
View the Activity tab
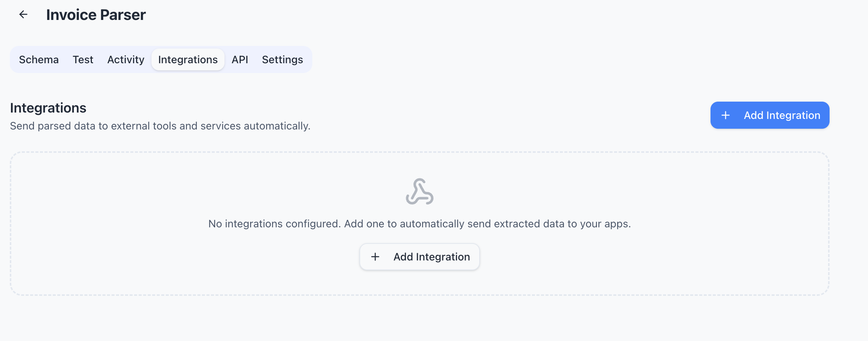125,59
